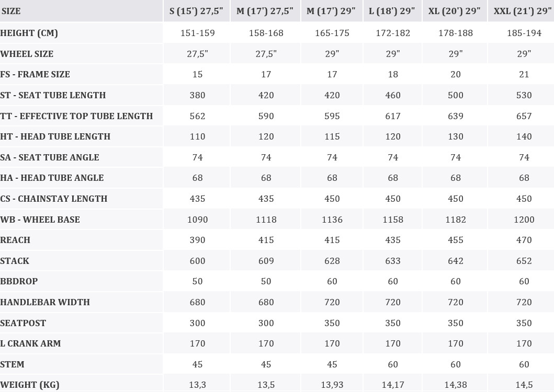554x392 pixels.
Task: Select the BBDROP row label
Action: (19, 281)
